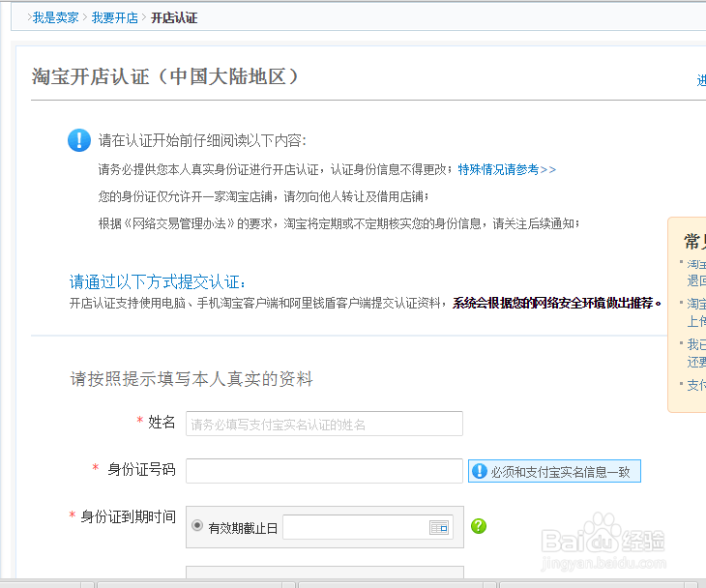Click the 必须和支付宝实名信息一致 tip text
Viewport: 706px width, 588px height.
[x=560, y=472]
